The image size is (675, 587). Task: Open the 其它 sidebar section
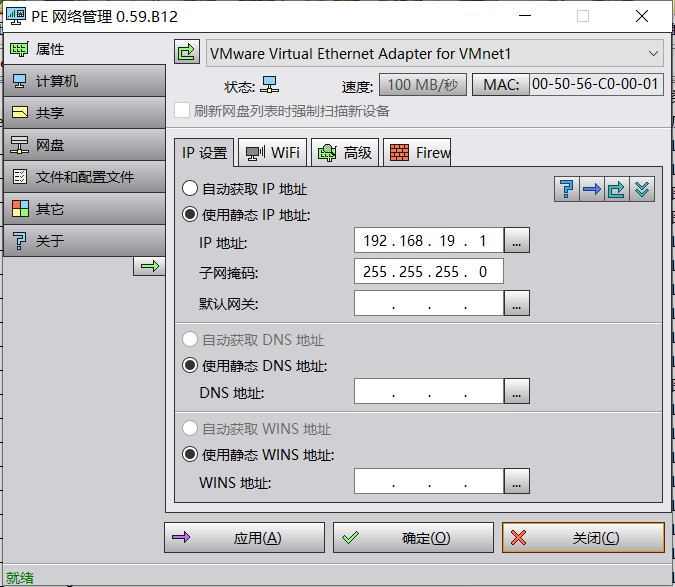point(85,209)
